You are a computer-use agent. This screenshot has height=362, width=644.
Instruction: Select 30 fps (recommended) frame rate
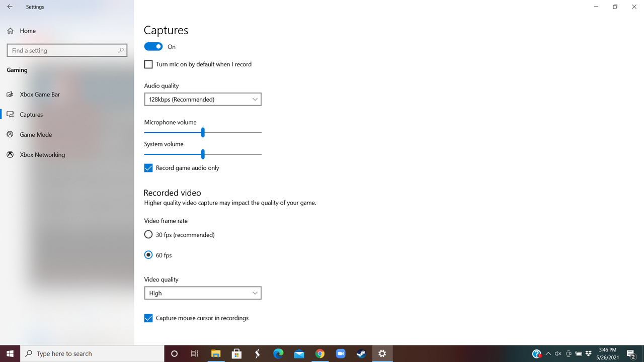click(x=148, y=235)
